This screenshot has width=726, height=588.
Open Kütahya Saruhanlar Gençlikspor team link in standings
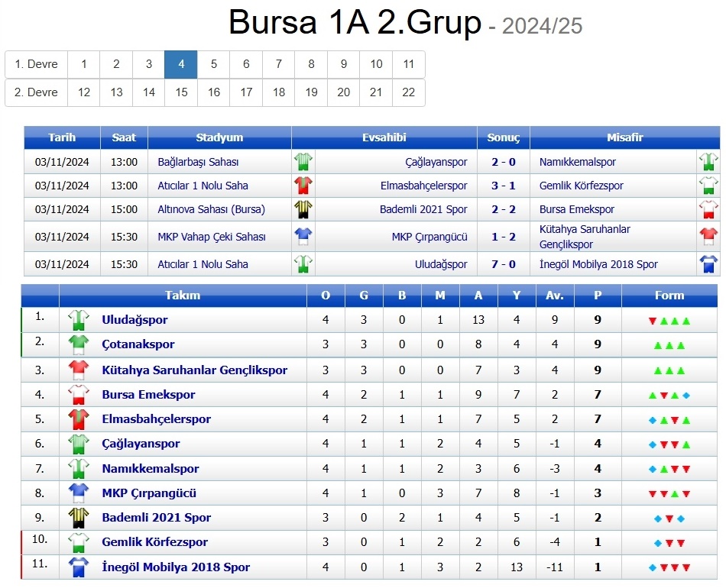point(195,370)
